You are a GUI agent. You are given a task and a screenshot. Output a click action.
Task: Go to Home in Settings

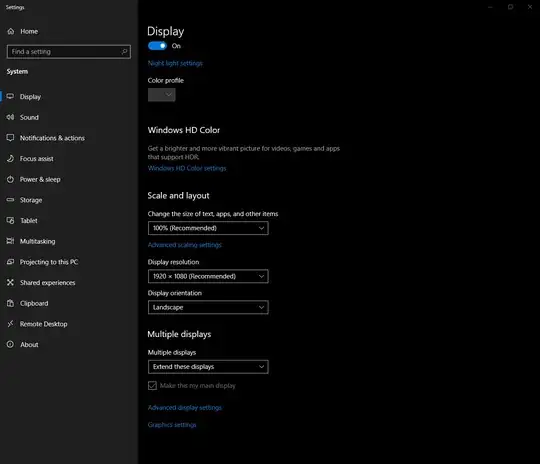29,31
